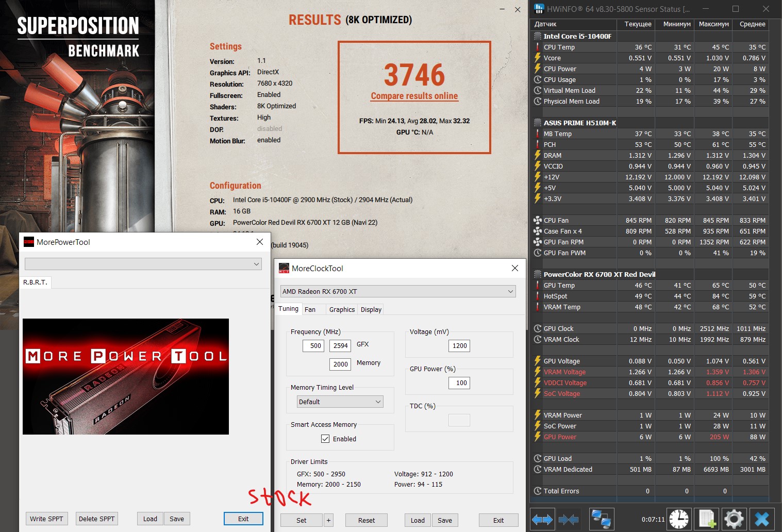782x532 pixels.
Task: Click the blue expand-columns arrows icon in HWiNFO
Action: click(542, 519)
